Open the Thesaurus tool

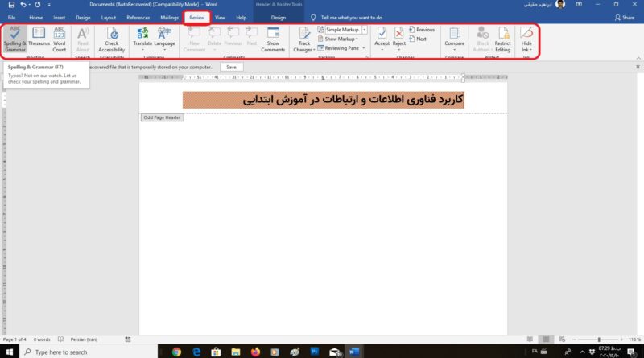tap(39, 39)
